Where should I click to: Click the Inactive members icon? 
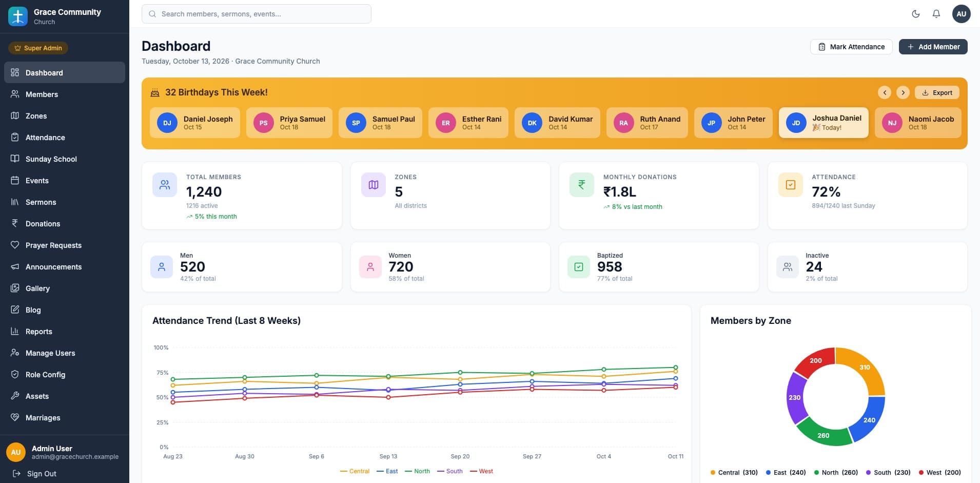point(788,267)
